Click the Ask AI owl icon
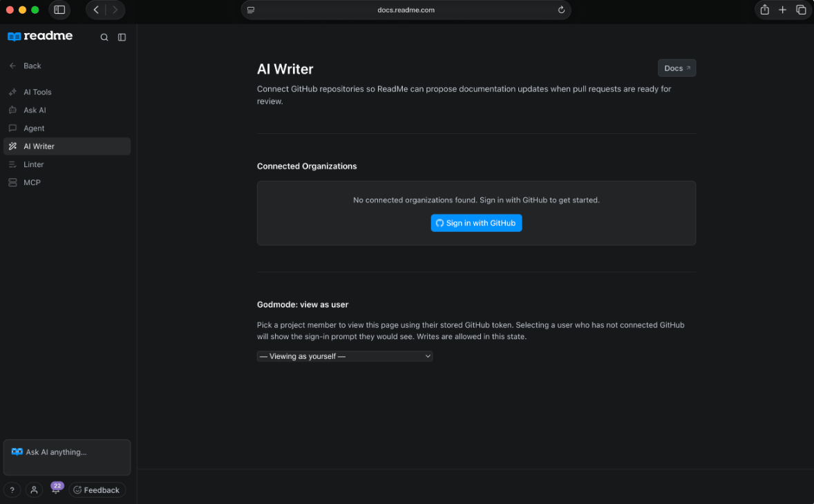 [17, 452]
